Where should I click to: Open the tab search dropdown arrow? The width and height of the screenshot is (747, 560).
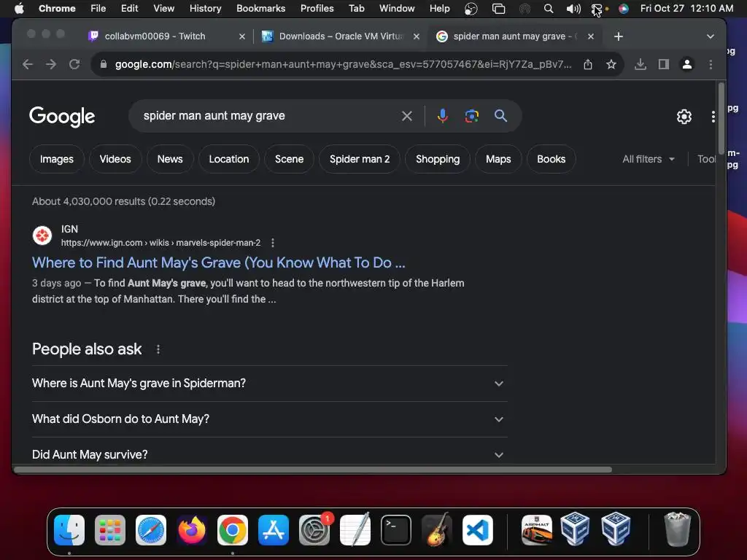click(x=711, y=36)
